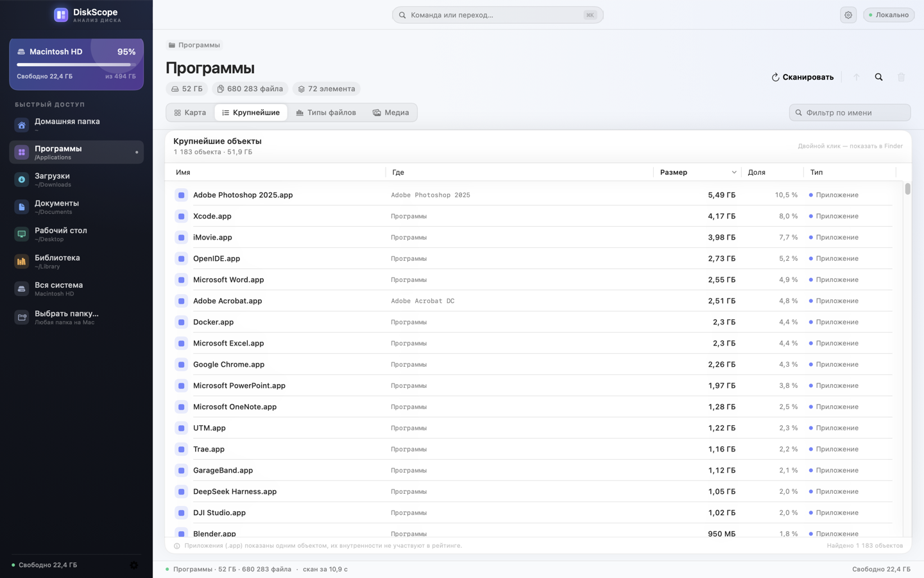The height and width of the screenshot is (578, 924).
Task: Click the Программы breadcrumb
Action: [194, 45]
